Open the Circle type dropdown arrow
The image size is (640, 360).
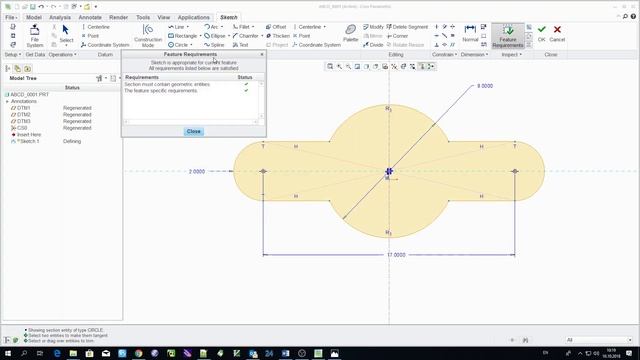point(191,45)
